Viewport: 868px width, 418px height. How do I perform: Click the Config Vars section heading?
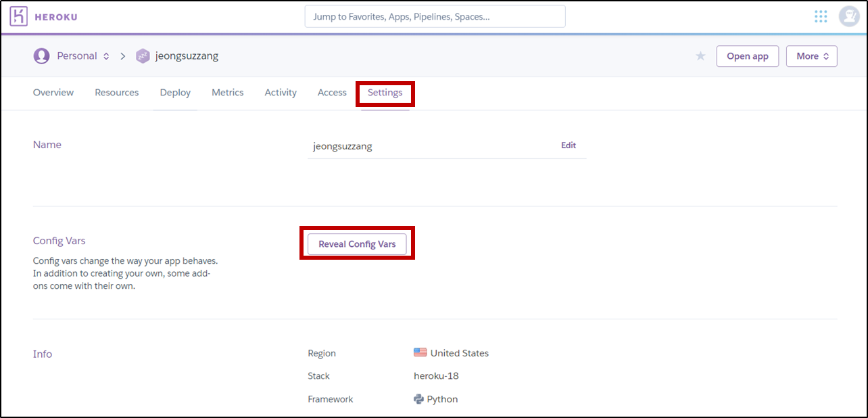[59, 241]
